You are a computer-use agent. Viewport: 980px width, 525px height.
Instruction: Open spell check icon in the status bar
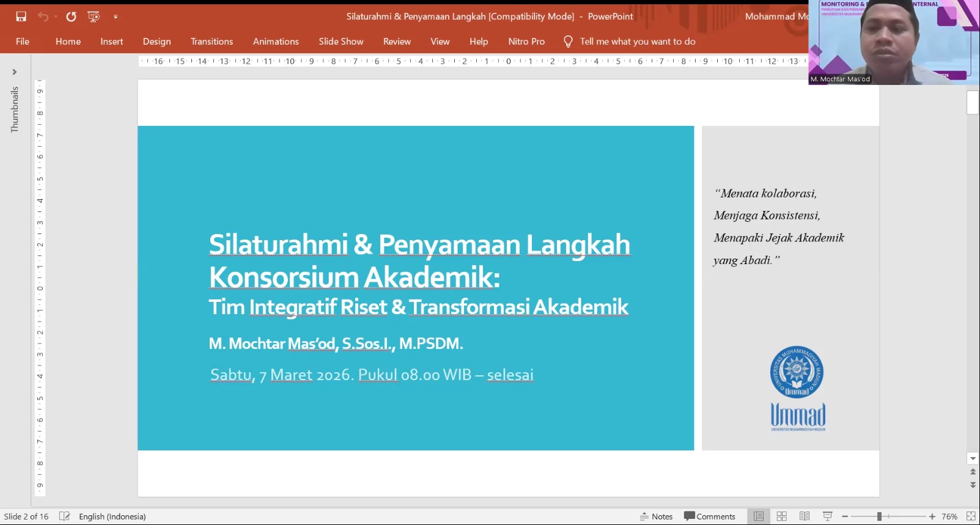coord(64,516)
